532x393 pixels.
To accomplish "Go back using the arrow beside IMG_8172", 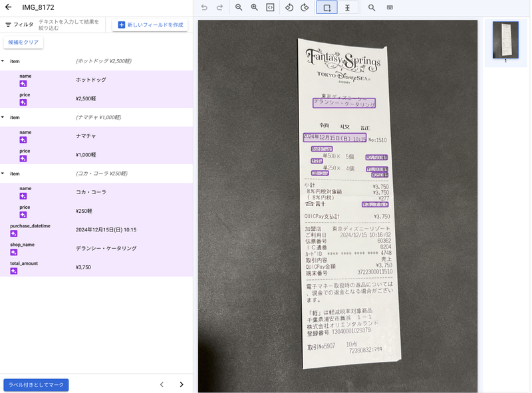I will pos(8,7).
